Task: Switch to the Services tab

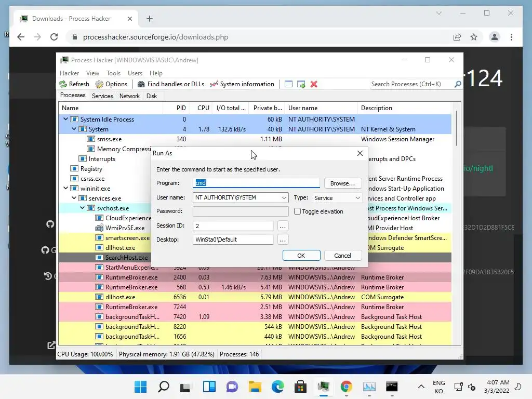Action: pyautogui.click(x=102, y=96)
